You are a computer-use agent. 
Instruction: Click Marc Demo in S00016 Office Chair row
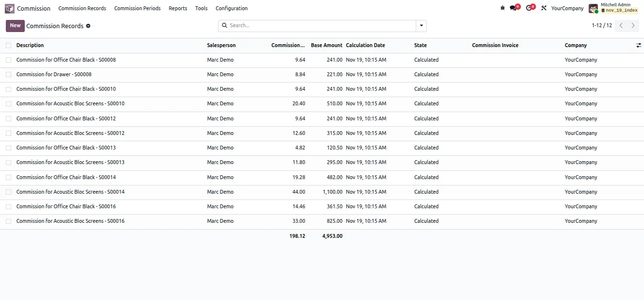click(220, 206)
